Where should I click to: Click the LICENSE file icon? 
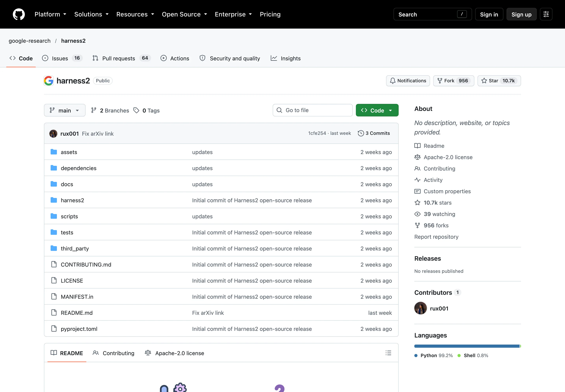coord(54,280)
